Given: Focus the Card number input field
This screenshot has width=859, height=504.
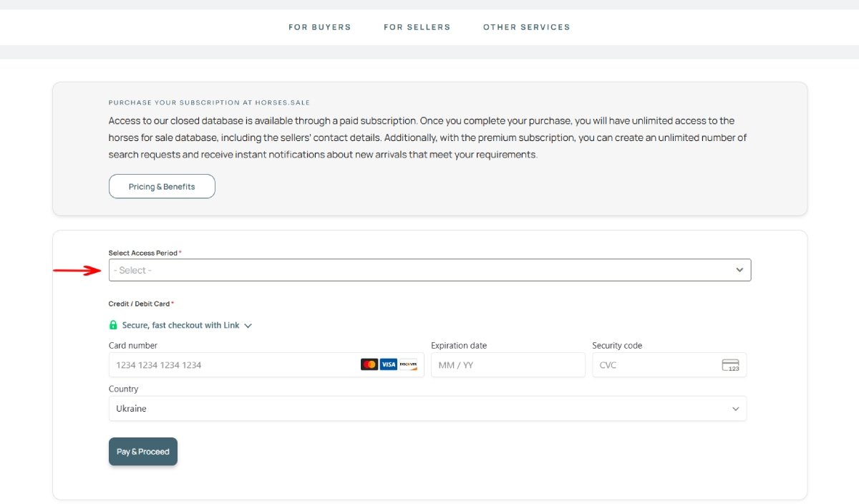Looking at the screenshot, I should [x=233, y=365].
